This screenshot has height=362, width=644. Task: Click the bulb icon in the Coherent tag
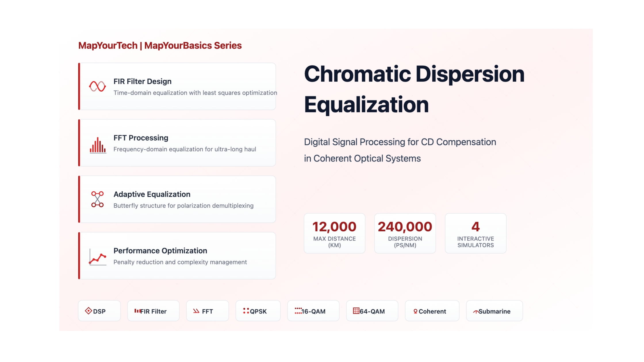coord(415,311)
